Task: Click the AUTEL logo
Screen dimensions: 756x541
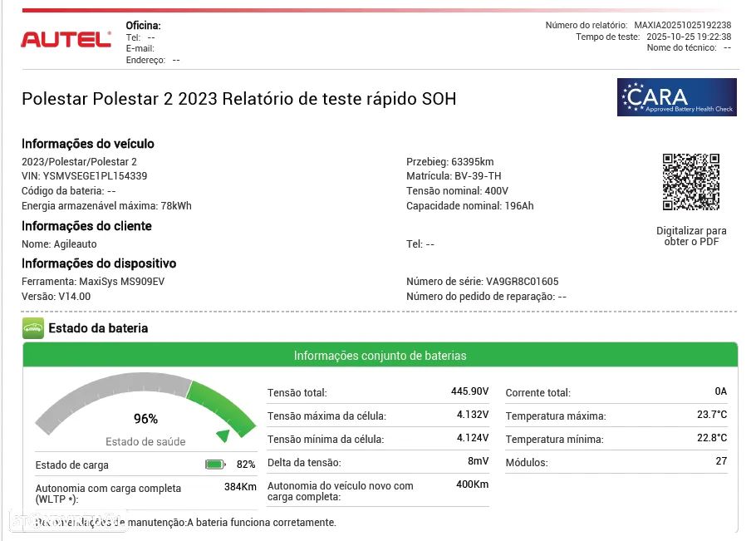Action: pyautogui.click(x=66, y=40)
